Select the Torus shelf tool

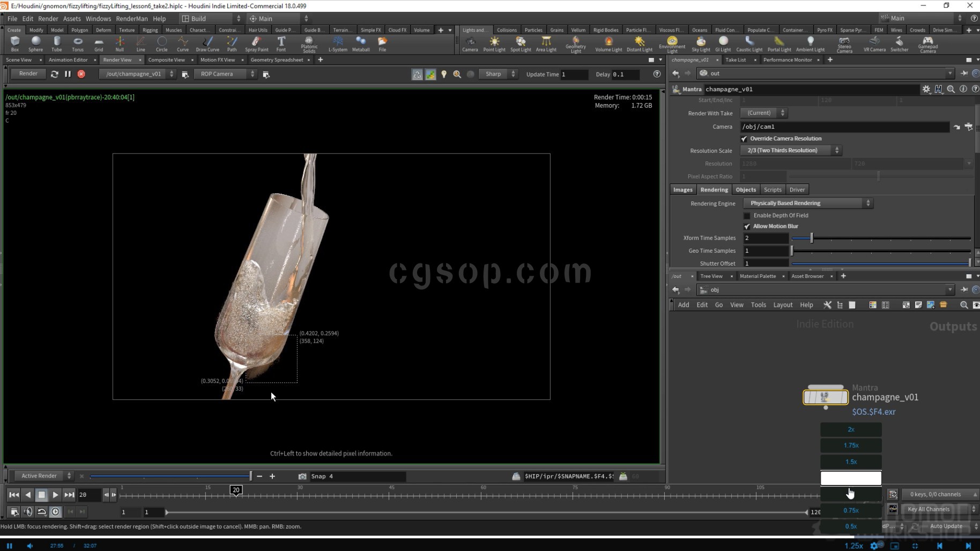tap(78, 44)
